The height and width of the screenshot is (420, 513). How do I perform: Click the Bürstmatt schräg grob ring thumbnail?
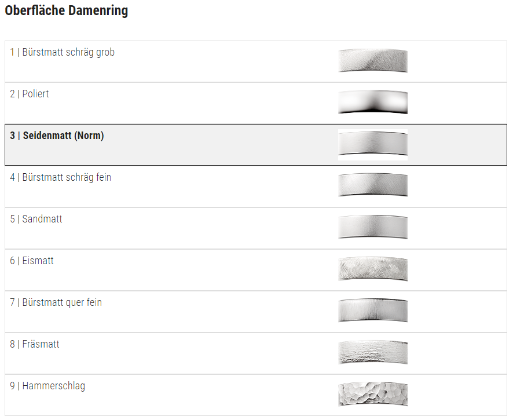[373, 61]
